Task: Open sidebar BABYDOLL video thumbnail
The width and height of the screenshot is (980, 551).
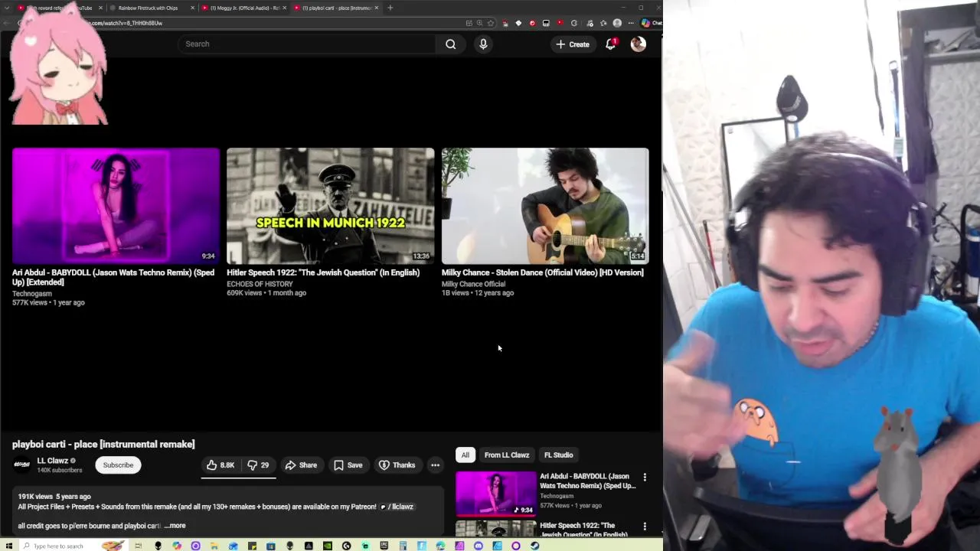Action: tap(496, 494)
